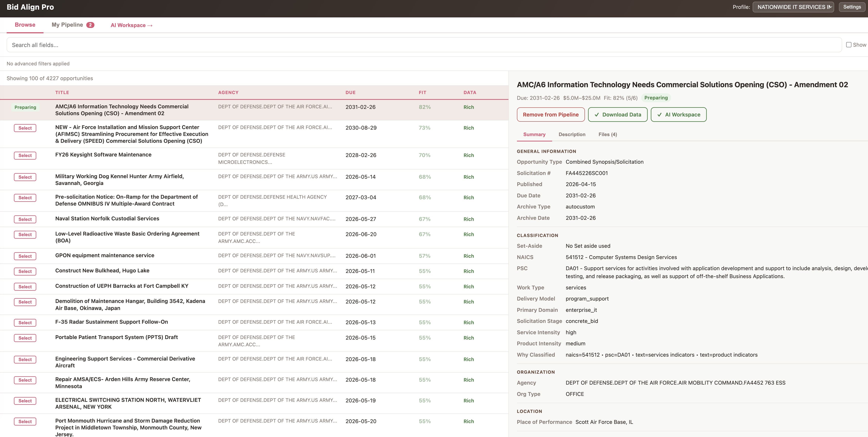Click NAICS value 541512 - Computer Systems Design Services
This screenshot has height=437, width=868.
[621, 257]
